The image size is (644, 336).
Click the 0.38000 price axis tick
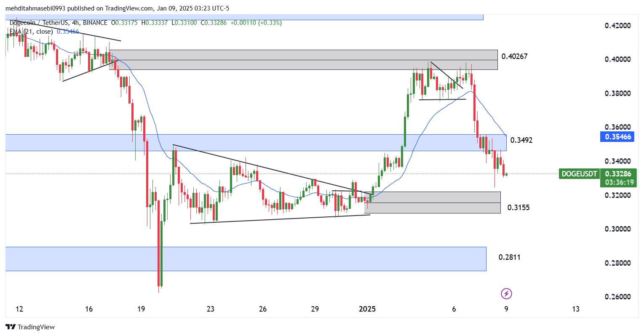pyautogui.click(x=618, y=93)
